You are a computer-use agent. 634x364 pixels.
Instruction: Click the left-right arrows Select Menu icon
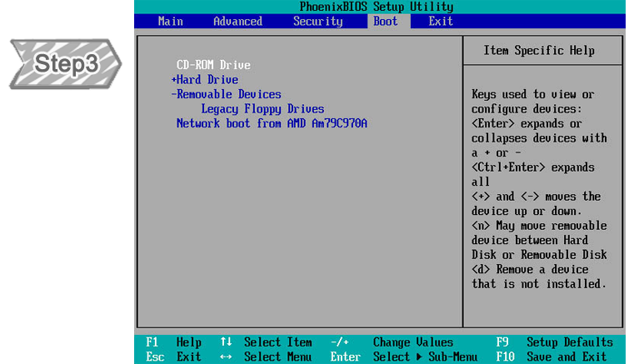click(x=226, y=357)
